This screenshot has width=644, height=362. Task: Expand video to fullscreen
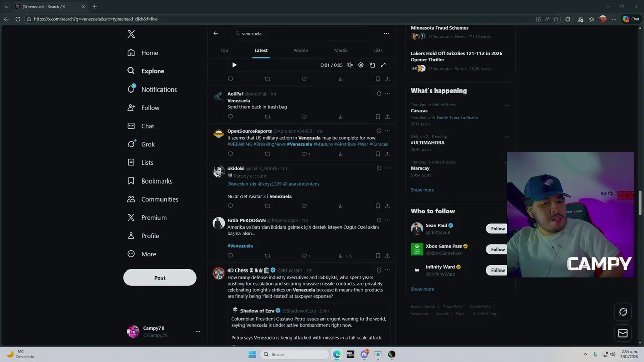tap(383, 65)
